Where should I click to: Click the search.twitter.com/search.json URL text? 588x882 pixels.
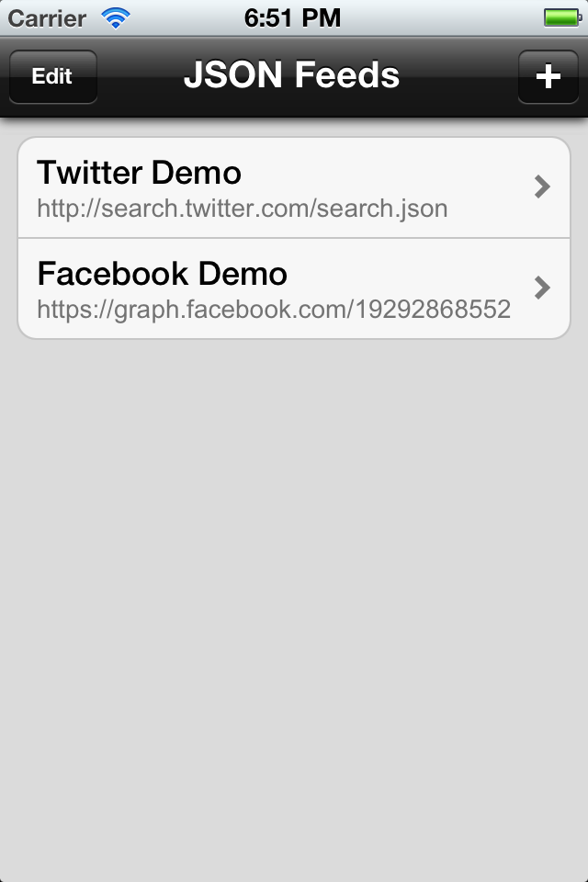[x=242, y=209]
